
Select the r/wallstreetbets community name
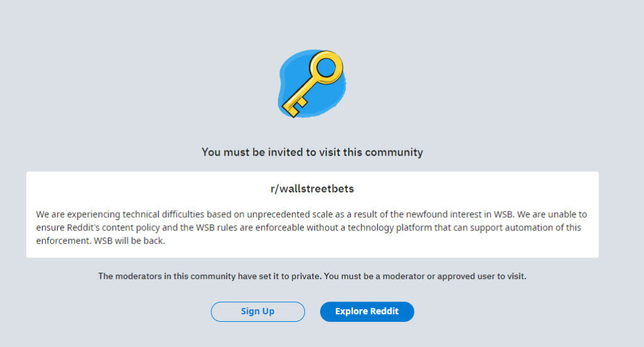(x=312, y=189)
